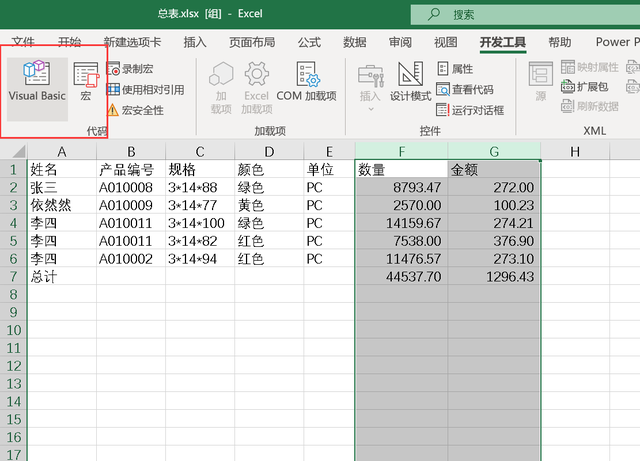Open control Properties (属性)
640x461 pixels.
pos(455,69)
